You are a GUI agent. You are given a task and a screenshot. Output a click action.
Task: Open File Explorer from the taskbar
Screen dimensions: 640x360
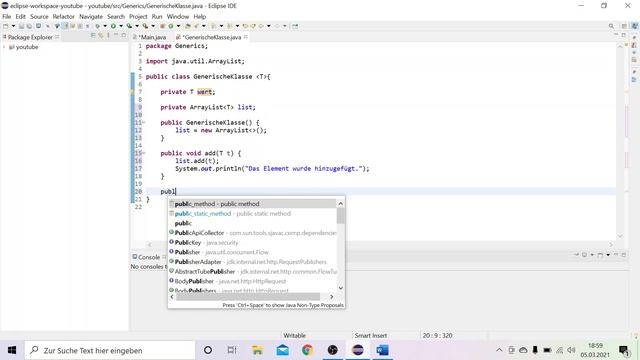tap(257, 350)
